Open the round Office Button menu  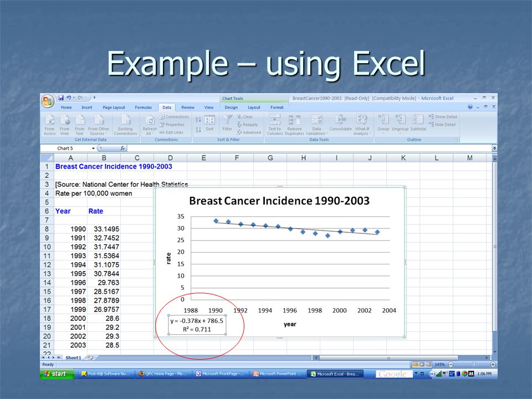coord(48,101)
